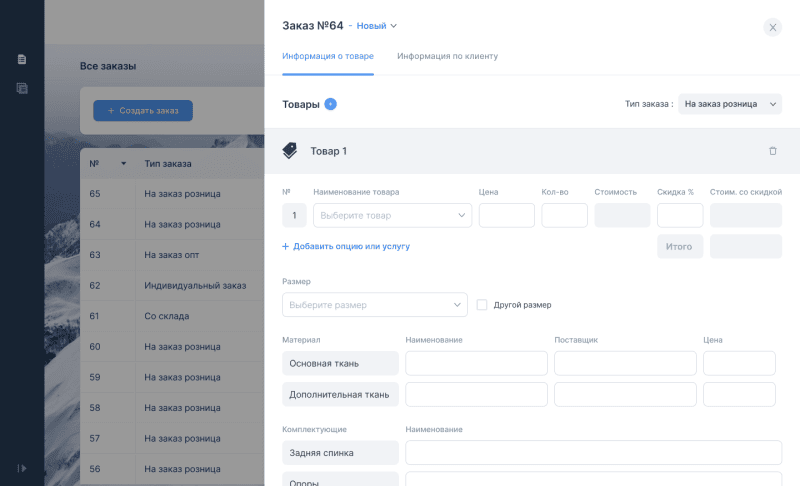Click the Стоим. со скидкой field
Screen dimensions: 800x486
(x=745, y=215)
